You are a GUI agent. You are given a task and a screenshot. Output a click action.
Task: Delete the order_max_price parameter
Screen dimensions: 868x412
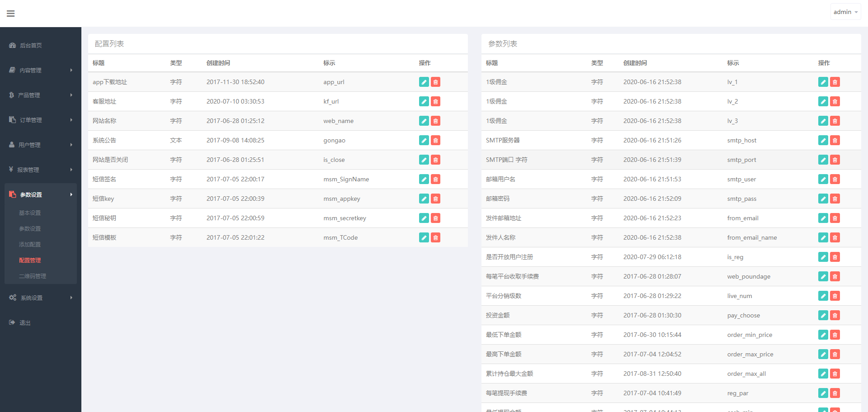coord(835,354)
